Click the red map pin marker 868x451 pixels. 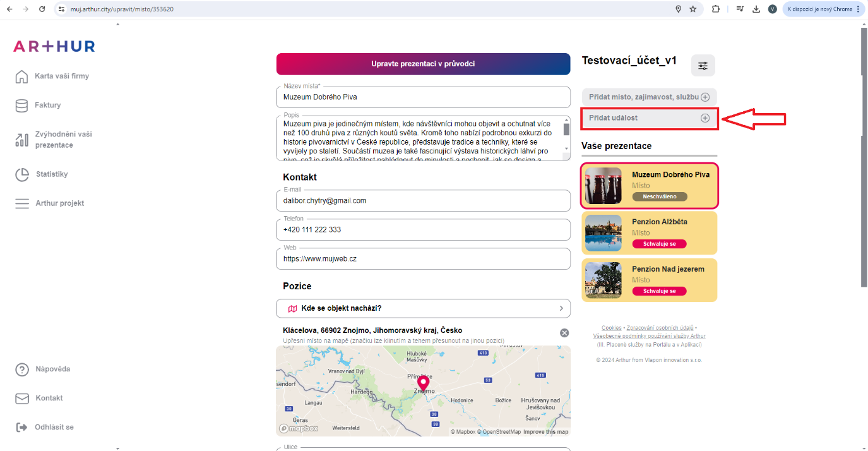(x=423, y=383)
